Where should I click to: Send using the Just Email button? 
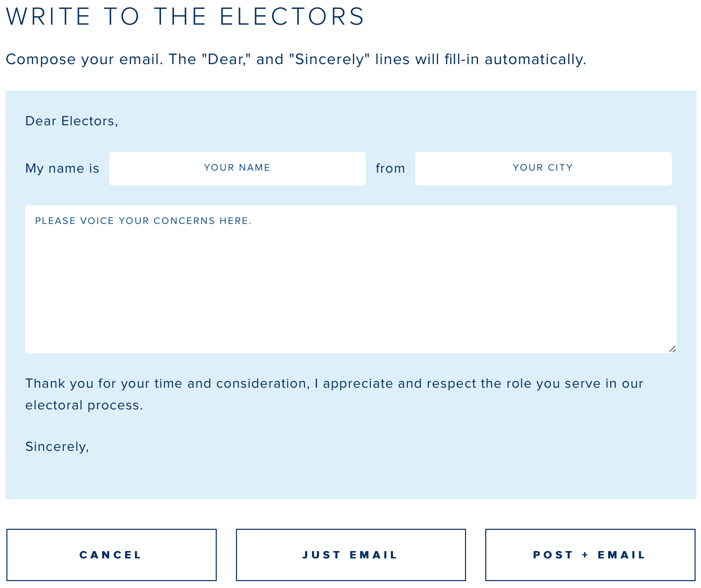350,555
